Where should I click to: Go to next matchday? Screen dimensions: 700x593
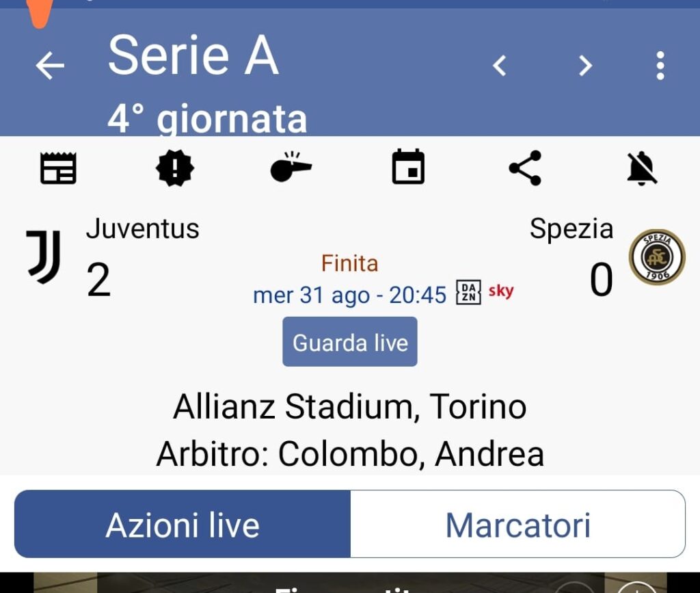[585, 66]
